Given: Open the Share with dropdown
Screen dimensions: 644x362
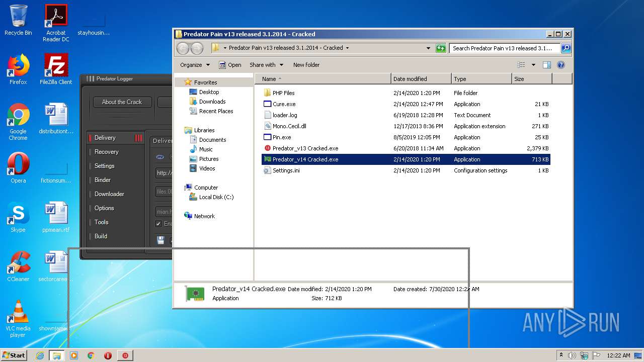Looking at the screenshot, I should pyautogui.click(x=266, y=65).
